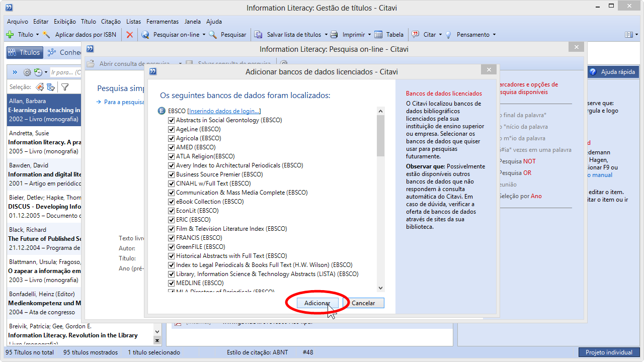Click the Ir para input field

coord(65,72)
